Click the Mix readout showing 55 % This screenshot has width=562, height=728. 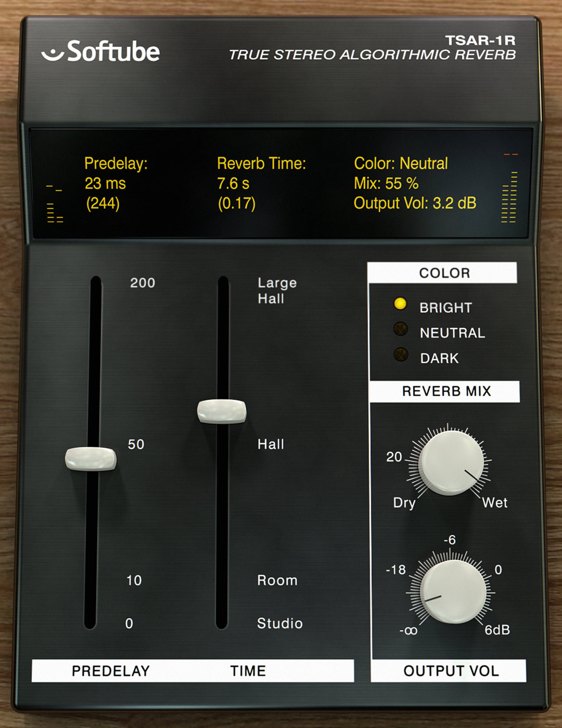386,183
